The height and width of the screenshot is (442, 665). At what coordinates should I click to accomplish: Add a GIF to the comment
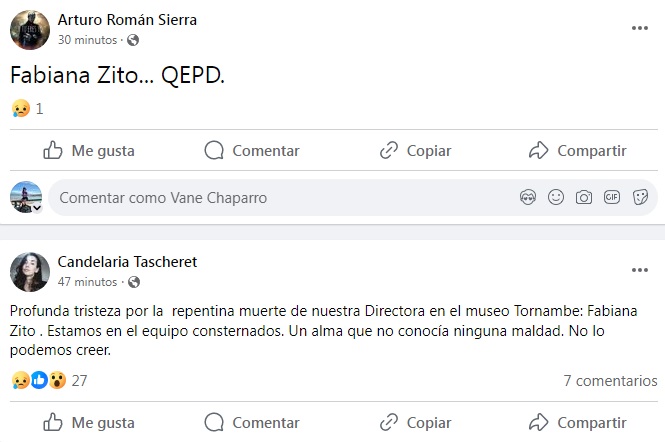(x=612, y=198)
